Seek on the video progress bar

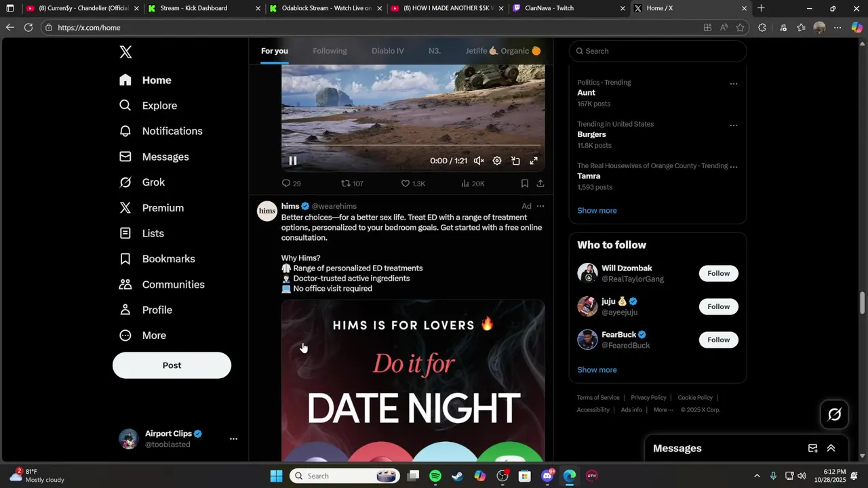[x=413, y=146]
